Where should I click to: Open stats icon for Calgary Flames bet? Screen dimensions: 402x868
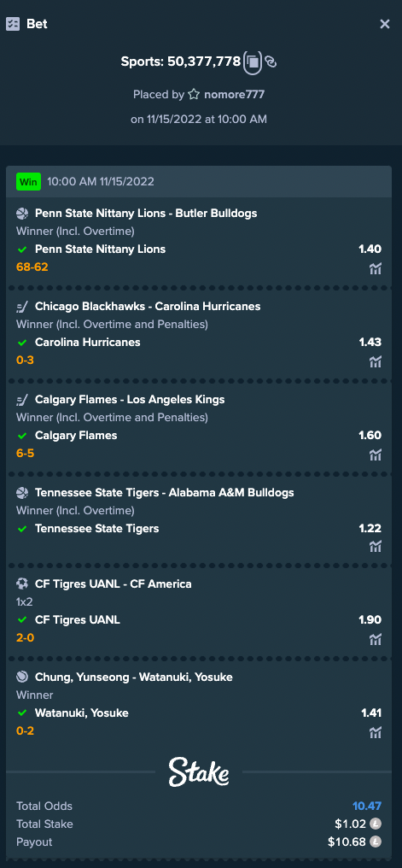click(376, 455)
